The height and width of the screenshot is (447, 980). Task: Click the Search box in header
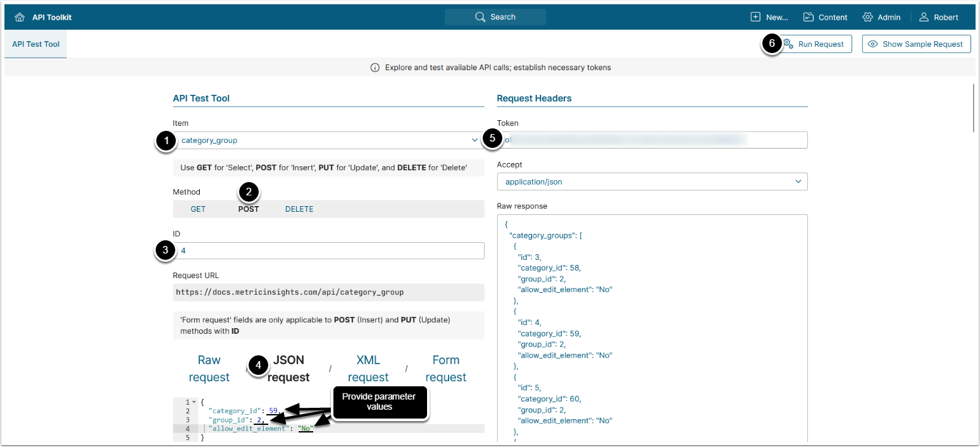click(495, 17)
